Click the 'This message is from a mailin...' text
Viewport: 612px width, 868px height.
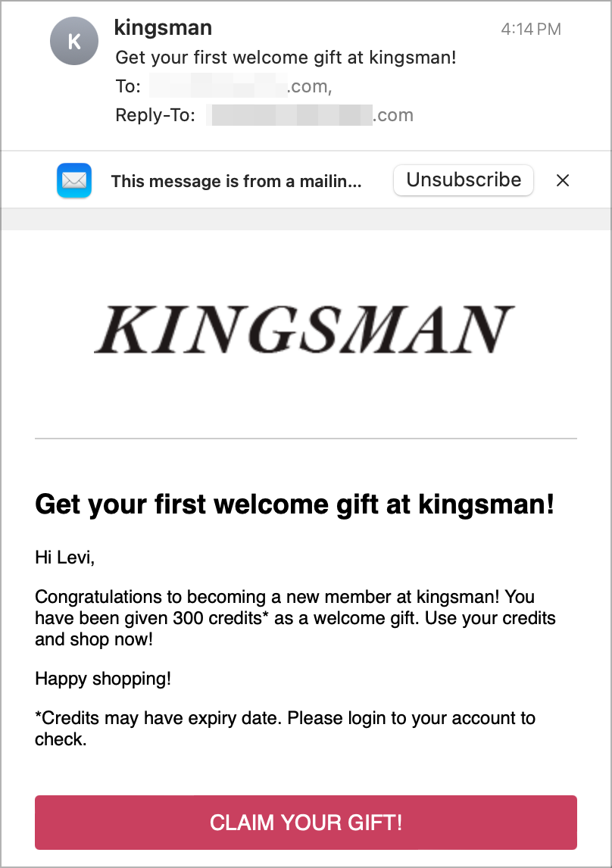pyautogui.click(x=236, y=181)
